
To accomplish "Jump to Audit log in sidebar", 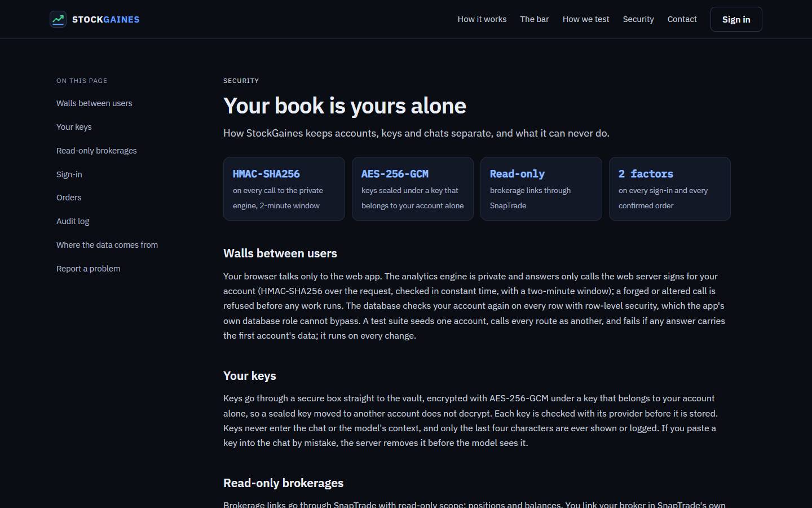I will (73, 221).
